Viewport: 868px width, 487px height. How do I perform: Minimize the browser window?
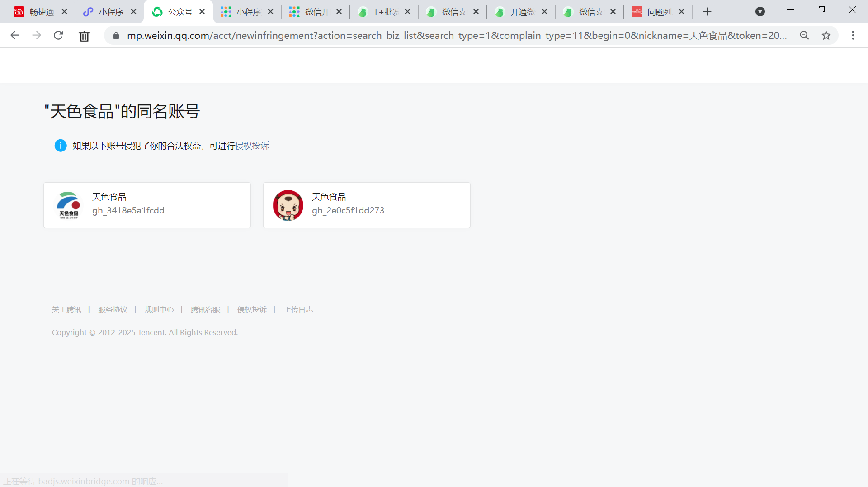click(x=790, y=10)
